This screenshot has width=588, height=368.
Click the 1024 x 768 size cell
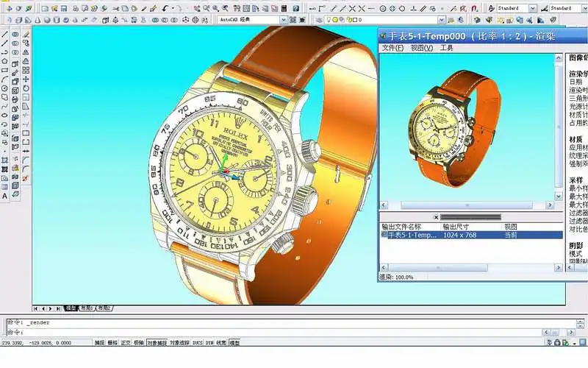[x=460, y=235]
